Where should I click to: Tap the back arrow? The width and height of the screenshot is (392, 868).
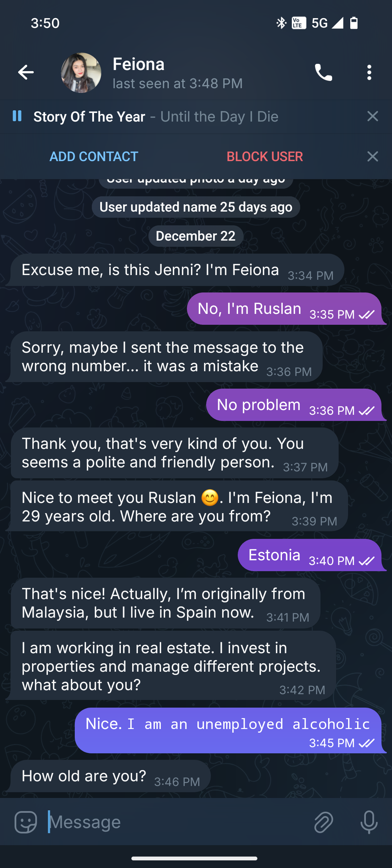click(x=26, y=72)
